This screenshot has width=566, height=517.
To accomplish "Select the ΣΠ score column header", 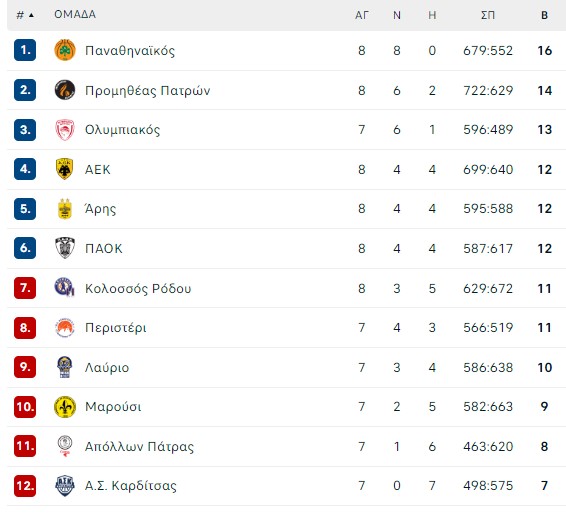I will [x=488, y=15].
